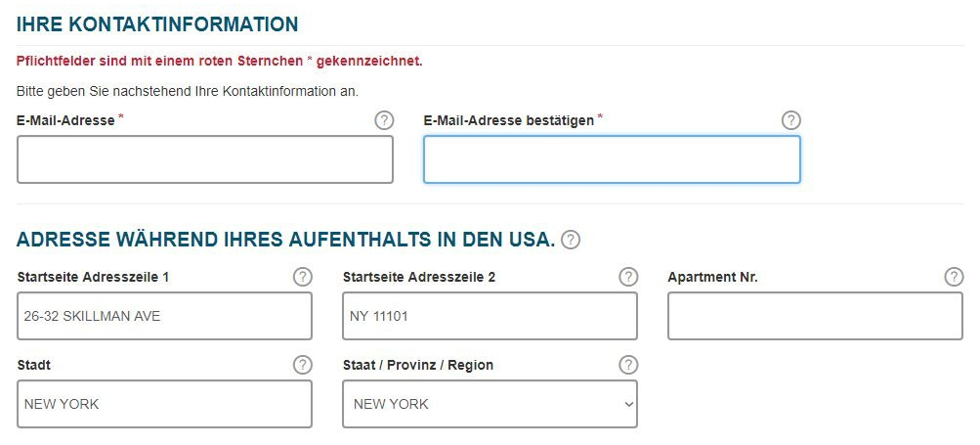Image resolution: width=980 pixels, height=445 pixels.
Task: Open help for Staat / Provinz / Region
Action: point(628,365)
